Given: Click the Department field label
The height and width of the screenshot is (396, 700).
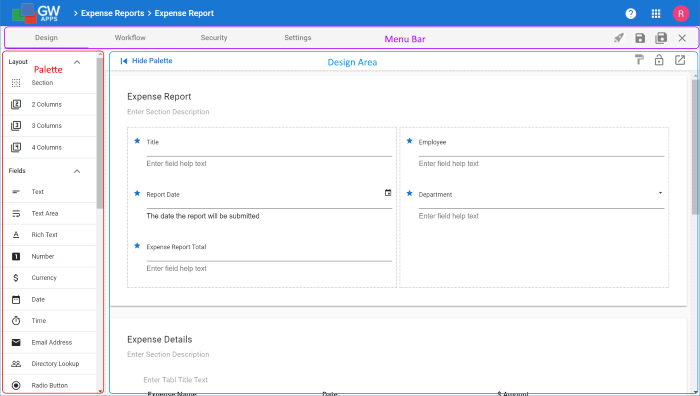Looking at the screenshot, I should (435, 195).
